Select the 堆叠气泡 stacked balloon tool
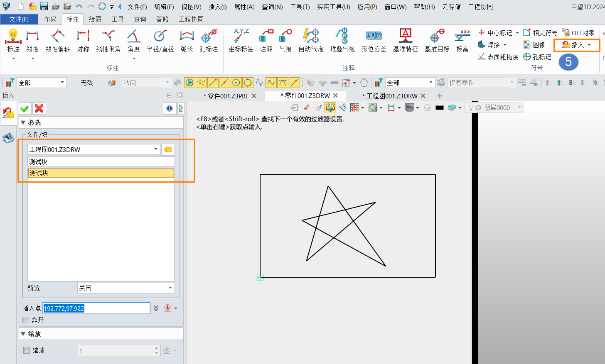The height and width of the screenshot is (364, 605). pos(342,41)
